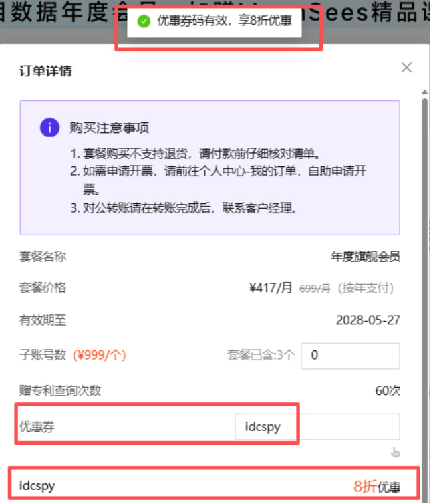Click the orange (¥999/个) price text

click(100, 355)
